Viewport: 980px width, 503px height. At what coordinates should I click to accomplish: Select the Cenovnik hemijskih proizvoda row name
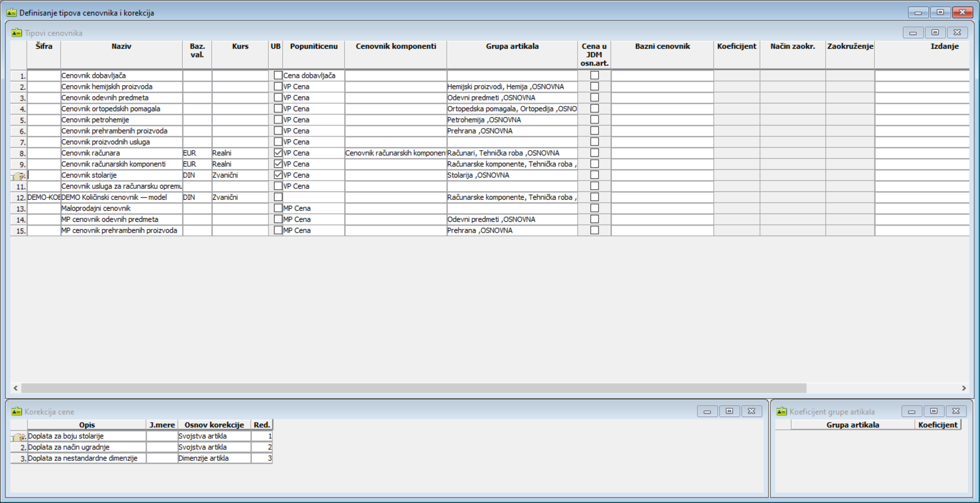tap(107, 87)
